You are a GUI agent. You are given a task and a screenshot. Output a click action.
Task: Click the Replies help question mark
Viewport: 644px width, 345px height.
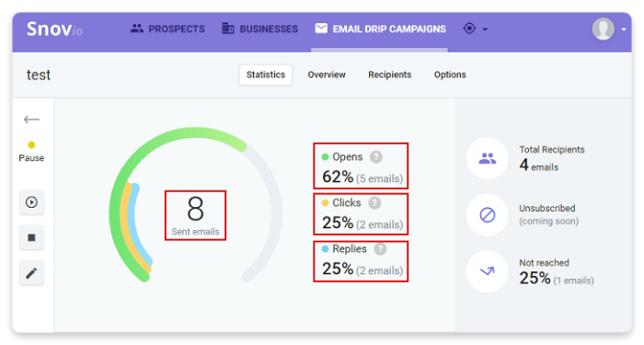pos(380,249)
